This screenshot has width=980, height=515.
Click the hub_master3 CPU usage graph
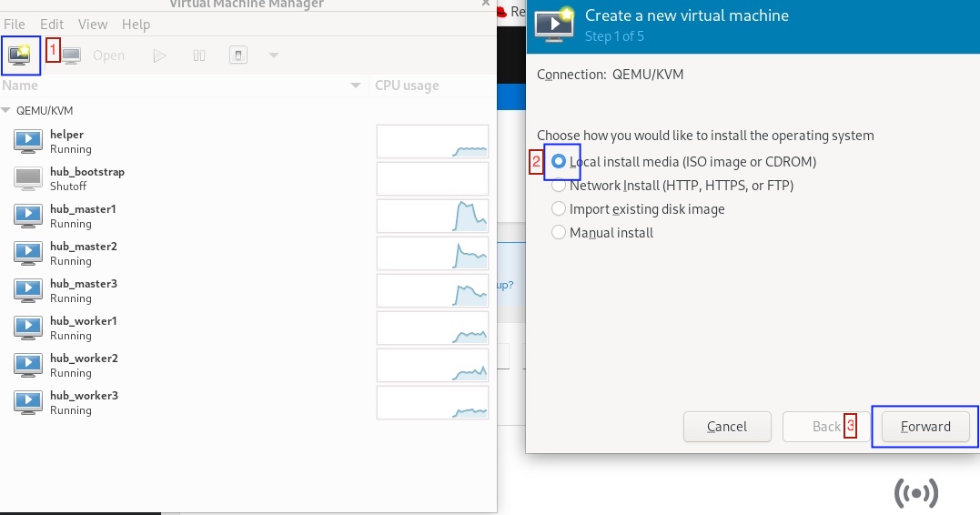(x=432, y=290)
